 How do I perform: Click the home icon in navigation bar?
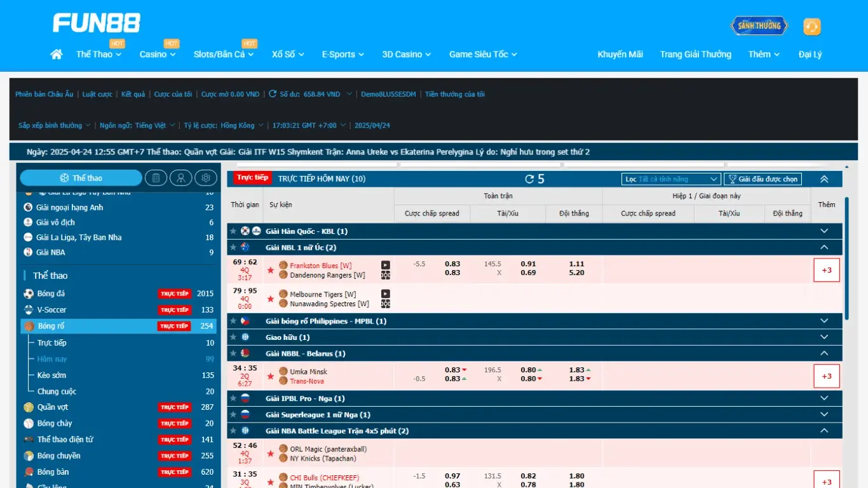[57, 55]
